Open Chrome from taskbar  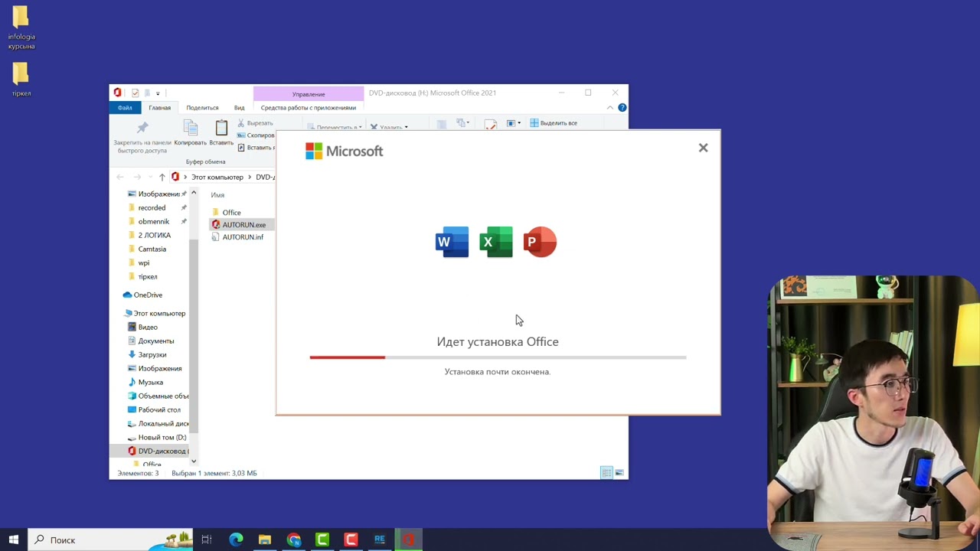coord(294,540)
